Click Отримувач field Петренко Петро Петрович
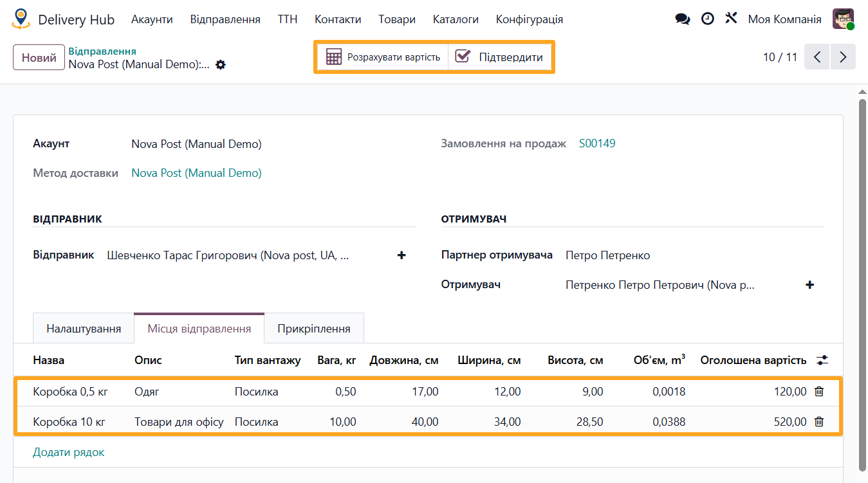The width and height of the screenshot is (868, 483). tap(660, 284)
